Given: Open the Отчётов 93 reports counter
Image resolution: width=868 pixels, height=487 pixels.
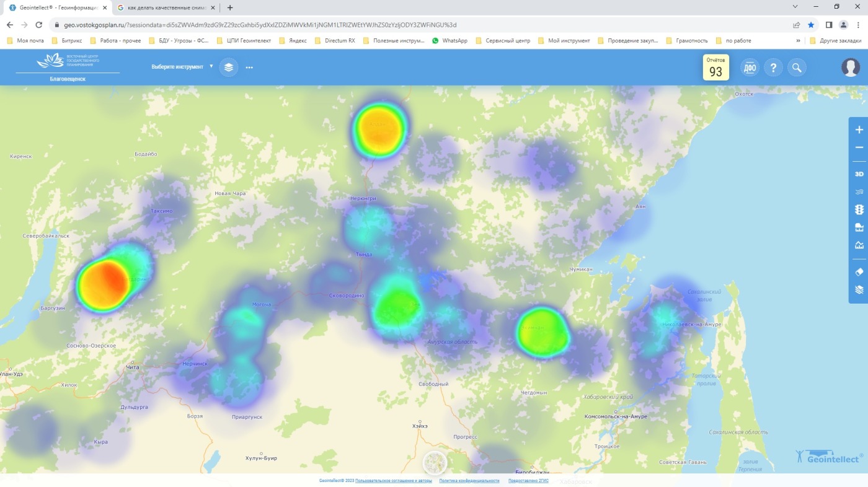Looking at the screenshot, I should tap(715, 68).
